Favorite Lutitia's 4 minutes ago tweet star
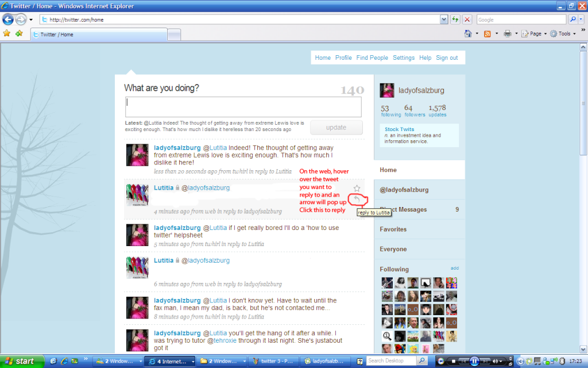Image resolution: width=588 pixels, height=368 pixels. 357,188
